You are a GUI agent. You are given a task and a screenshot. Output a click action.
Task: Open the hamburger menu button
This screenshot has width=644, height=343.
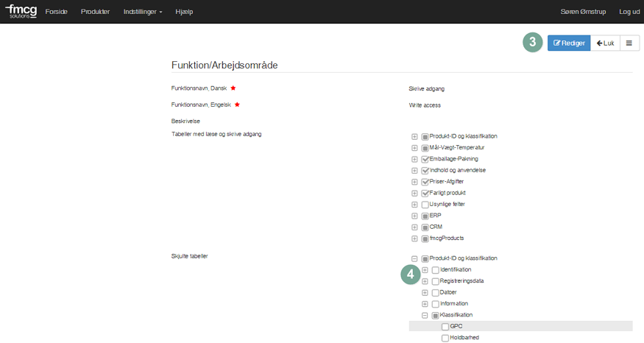(629, 43)
